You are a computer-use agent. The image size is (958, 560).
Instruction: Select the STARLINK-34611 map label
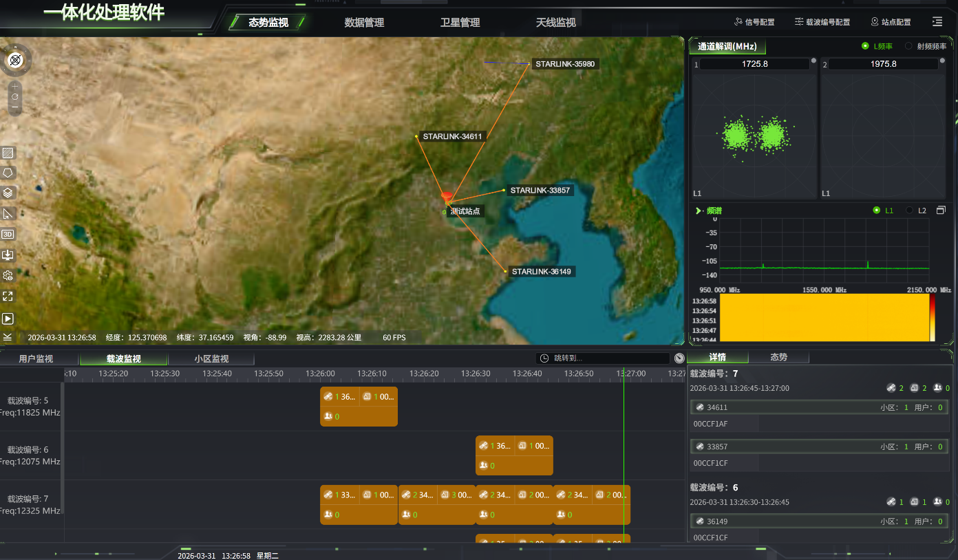coord(452,136)
